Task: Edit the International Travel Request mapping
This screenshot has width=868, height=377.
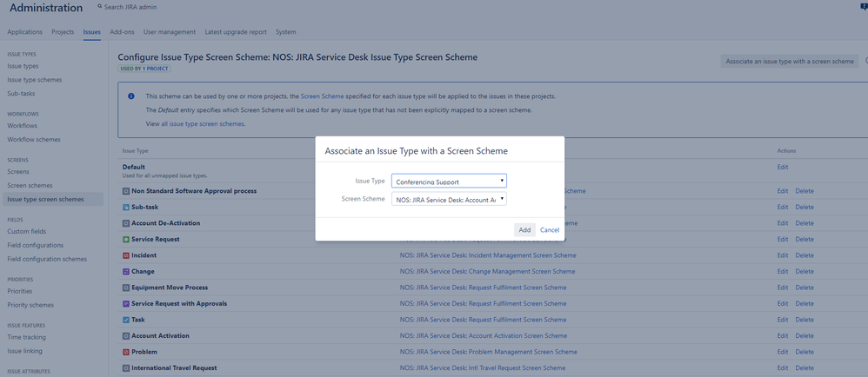Action: (783, 367)
